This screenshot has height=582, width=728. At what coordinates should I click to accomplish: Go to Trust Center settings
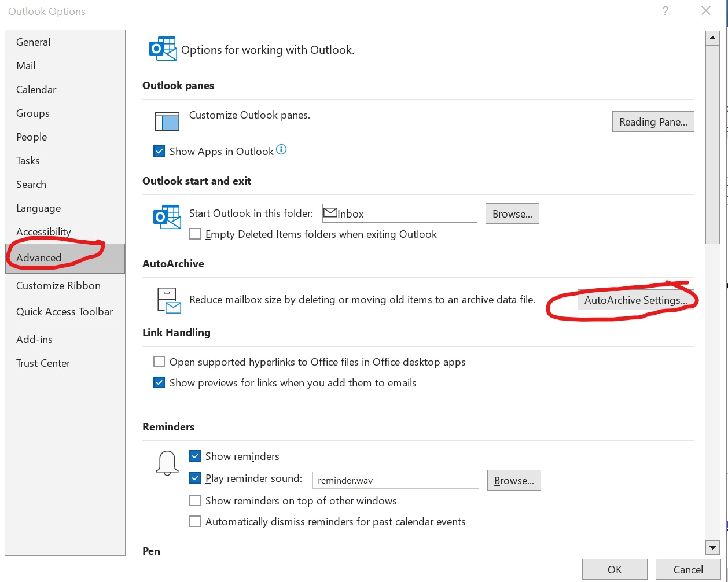click(x=65, y=363)
